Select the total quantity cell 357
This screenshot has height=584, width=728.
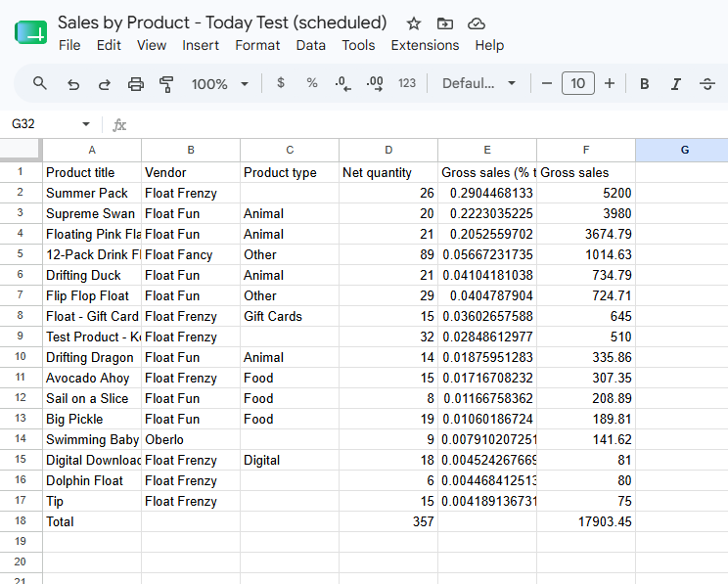pos(388,521)
